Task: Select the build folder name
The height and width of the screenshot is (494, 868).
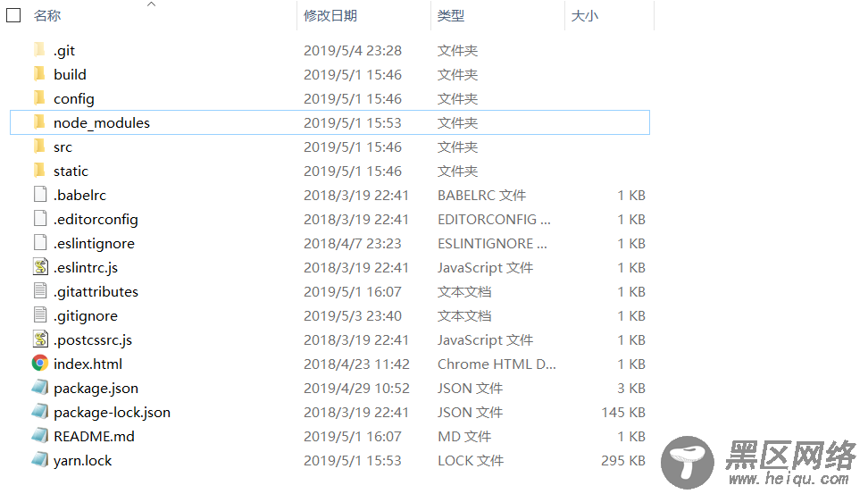Action: [x=70, y=74]
